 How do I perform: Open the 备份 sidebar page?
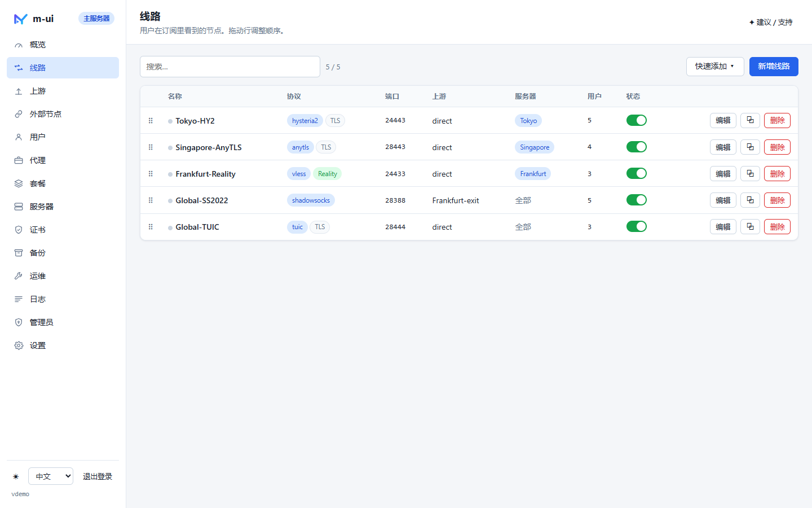tap(63, 253)
